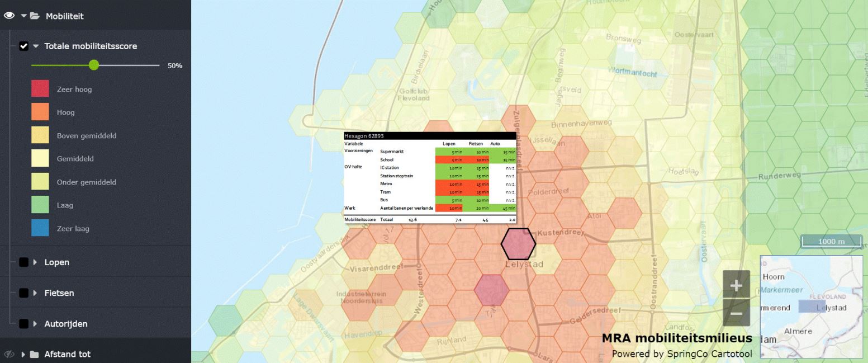Click the Totale mobiliteitsscore layer label
Screen dimensions: 868x363
[91, 46]
